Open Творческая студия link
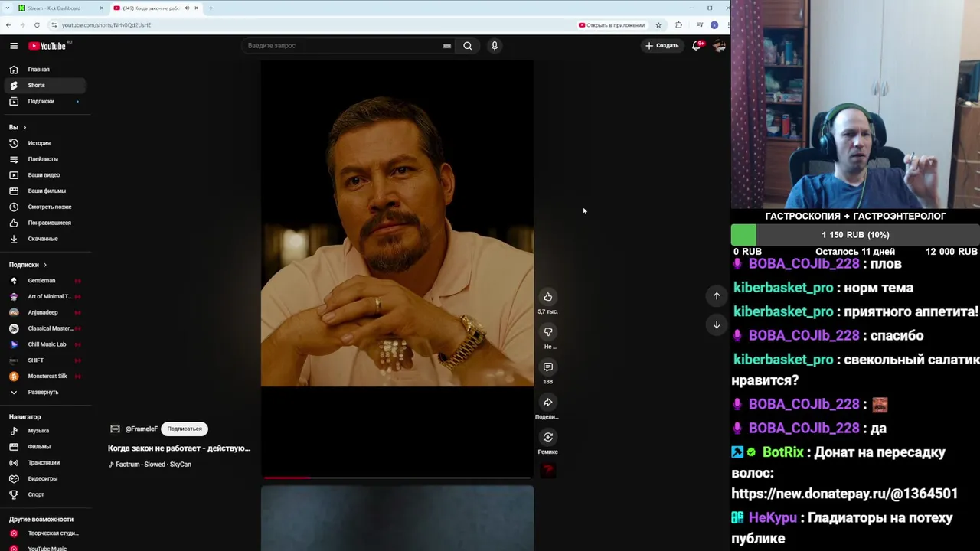This screenshot has width=980, height=551. click(44, 533)
